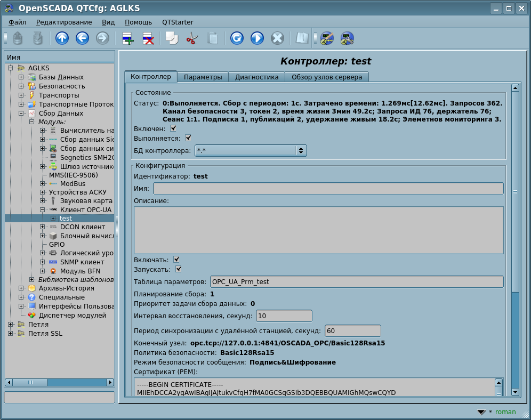Viewport: 531px width, 420px height.
Task: Open the manual with the book icon
Action: (x=302, y=38)
